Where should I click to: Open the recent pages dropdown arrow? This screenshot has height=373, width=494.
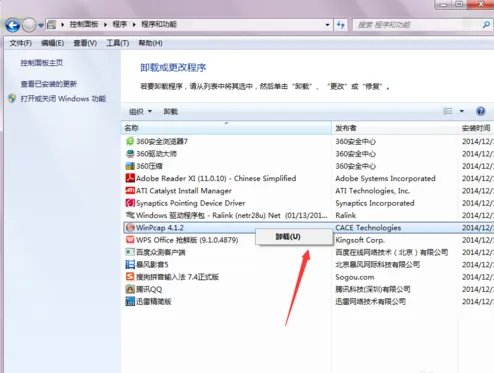click(41, 25)
